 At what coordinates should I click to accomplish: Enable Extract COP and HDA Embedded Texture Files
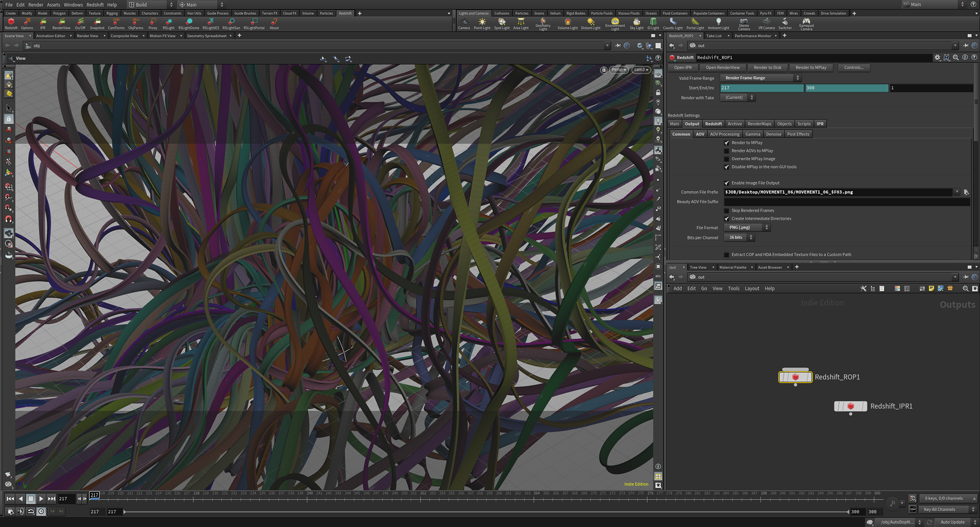click(727, 254)
